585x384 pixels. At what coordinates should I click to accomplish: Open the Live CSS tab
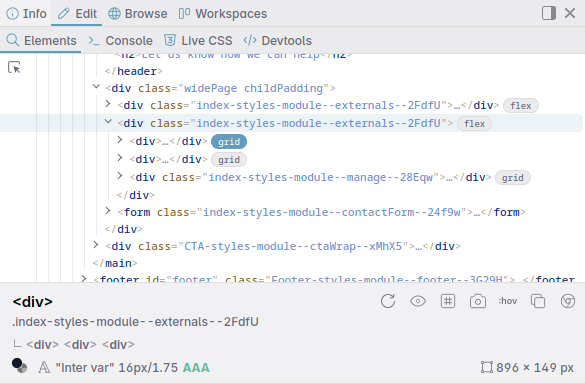[198, 40]
